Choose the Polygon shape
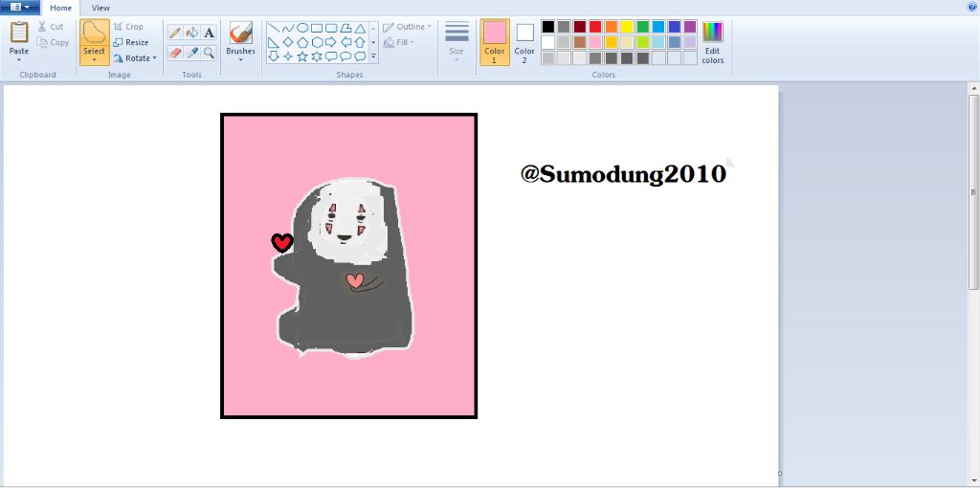The width and height of the screenshot is (980, 488). (345, 28)
